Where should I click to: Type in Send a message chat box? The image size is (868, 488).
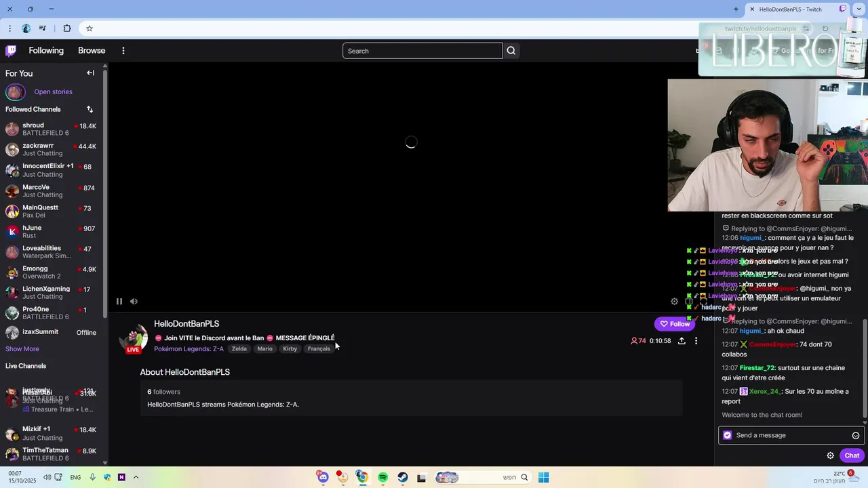pyautogui.click(x=790, y=435)
